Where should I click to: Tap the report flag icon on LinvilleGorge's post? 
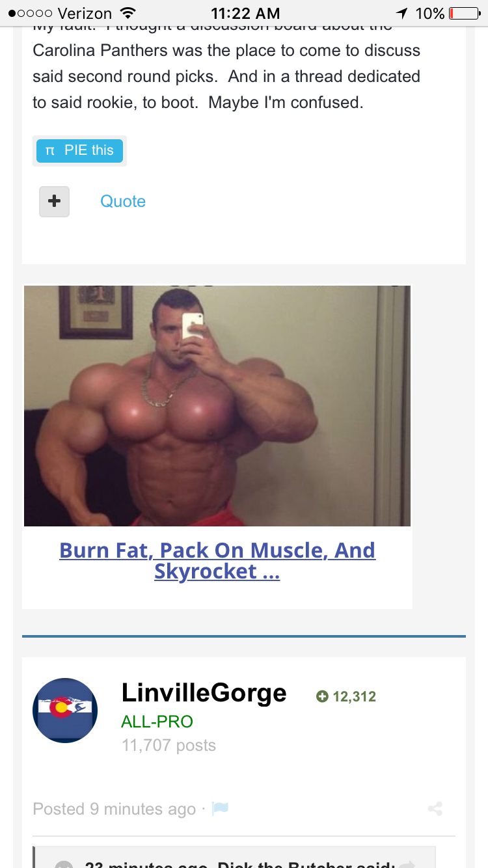point(221,809)
